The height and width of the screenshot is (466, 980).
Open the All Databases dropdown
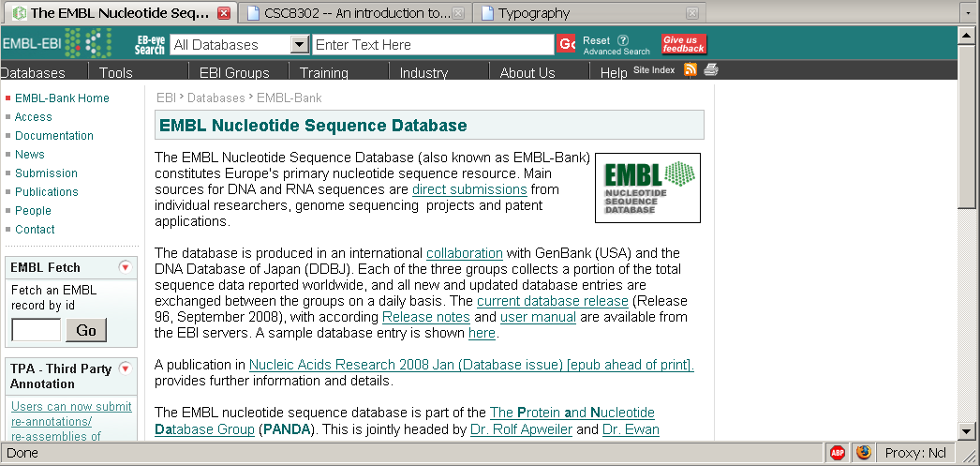pyautogui.click(x=300, y=44)
